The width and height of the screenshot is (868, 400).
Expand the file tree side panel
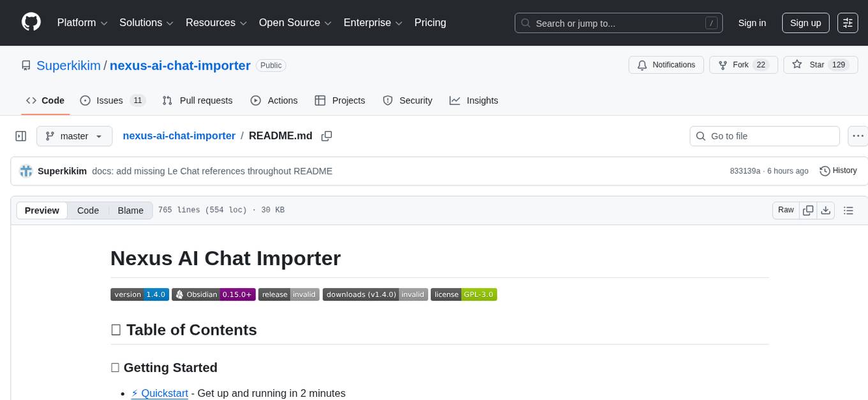tap(20, 135)
